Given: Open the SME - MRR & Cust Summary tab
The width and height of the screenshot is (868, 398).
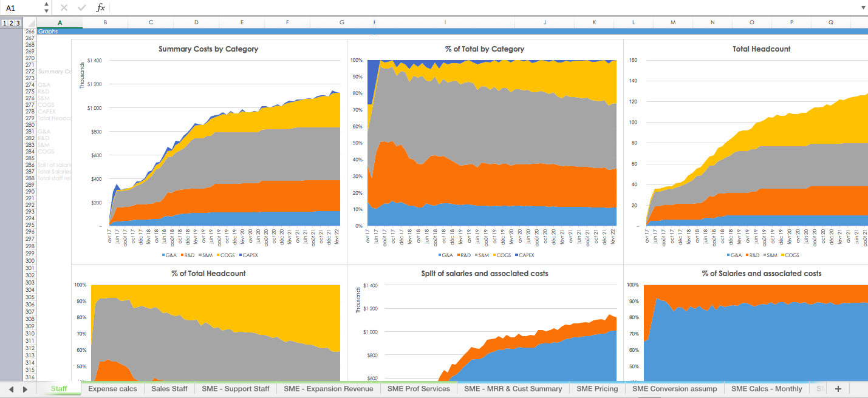Looking at the screenshot, I should 513,389.
